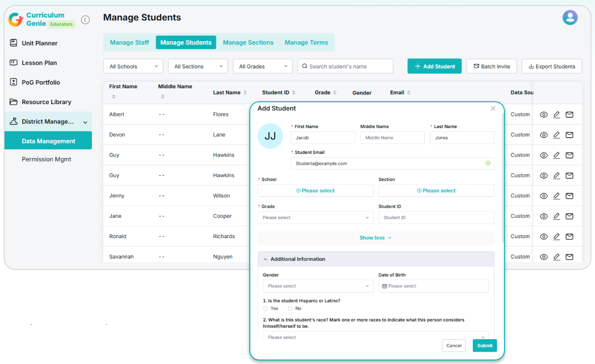Open the Grade dropdown in Add Student

point(316,218)
